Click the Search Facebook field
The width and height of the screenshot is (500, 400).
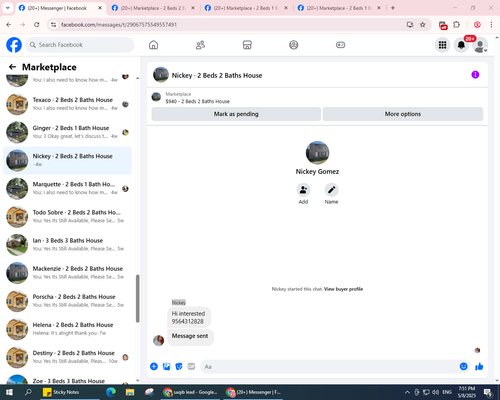pyautogui.click(x=80, y=45)
